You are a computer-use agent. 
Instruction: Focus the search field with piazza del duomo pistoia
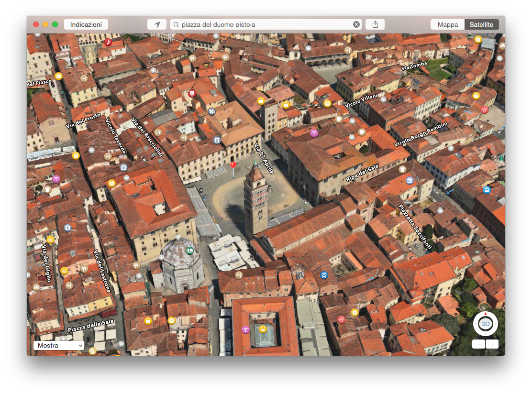click(x=266, y=24)
